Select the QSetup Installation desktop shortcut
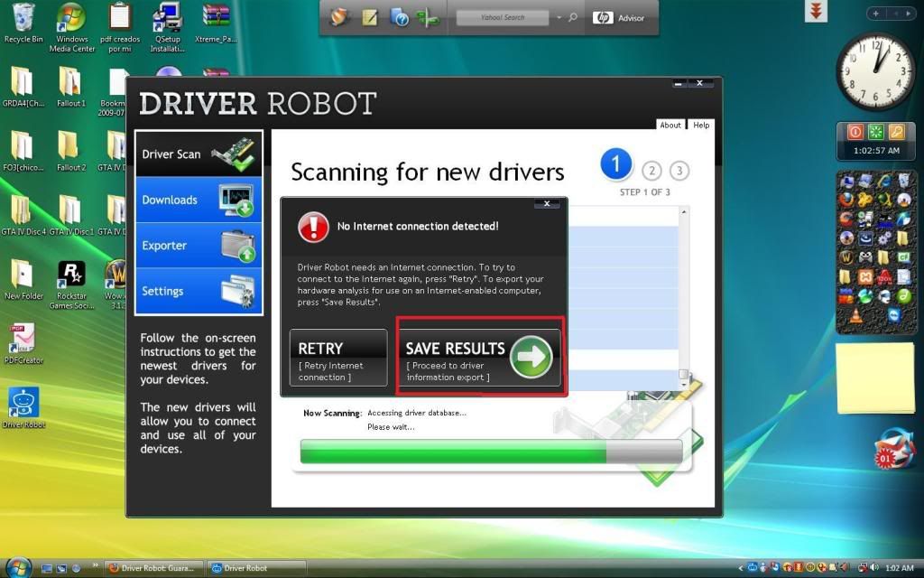The width and height of the screenshot is (924, 578). pyautogui.click(x=168, y=28)
